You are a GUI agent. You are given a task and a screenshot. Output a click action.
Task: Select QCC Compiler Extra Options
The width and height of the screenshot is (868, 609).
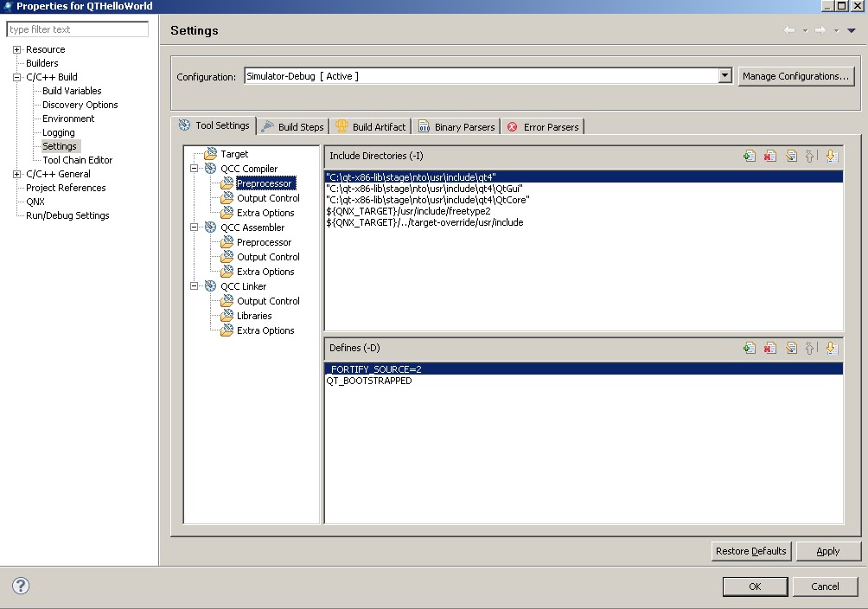265,213
